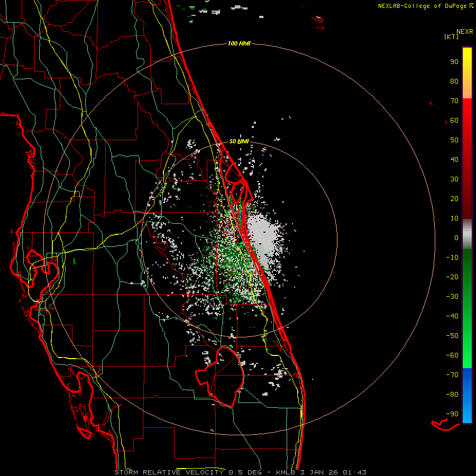
Task: Click the NEXR label above the color scale
Action: [465, 32]
